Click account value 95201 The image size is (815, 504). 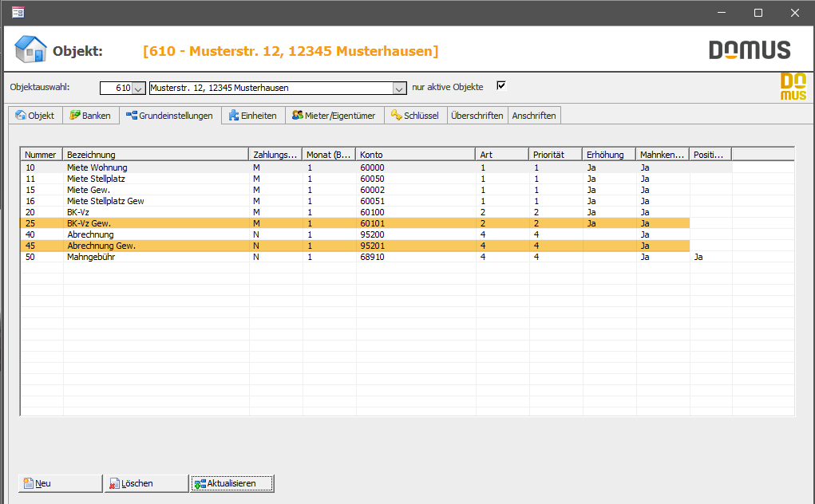372,246
